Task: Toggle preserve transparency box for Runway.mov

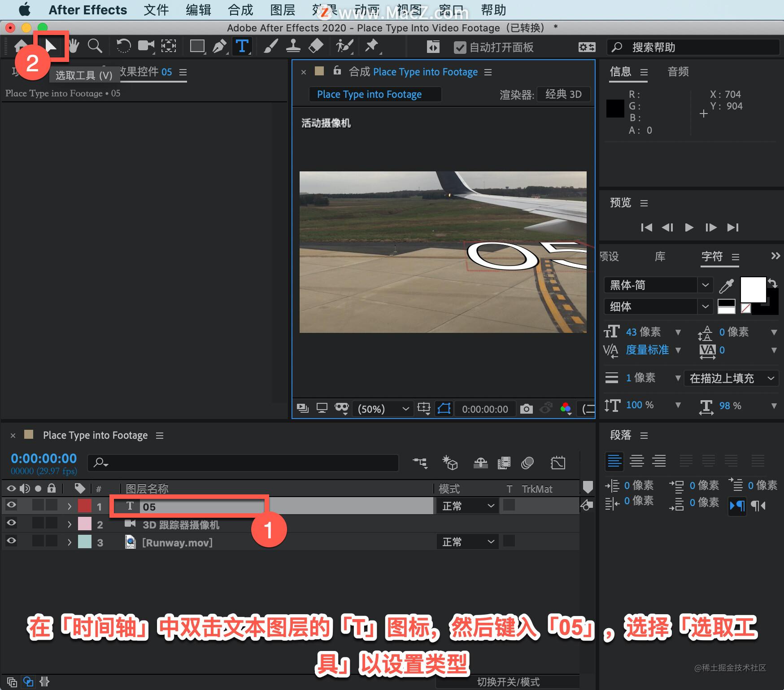Action: point(509,541)
